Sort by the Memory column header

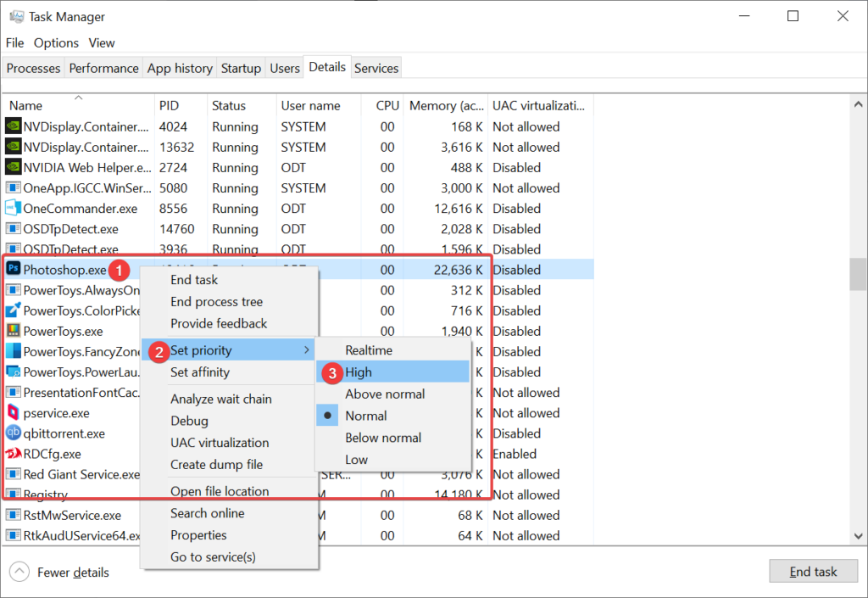[445, 106]
